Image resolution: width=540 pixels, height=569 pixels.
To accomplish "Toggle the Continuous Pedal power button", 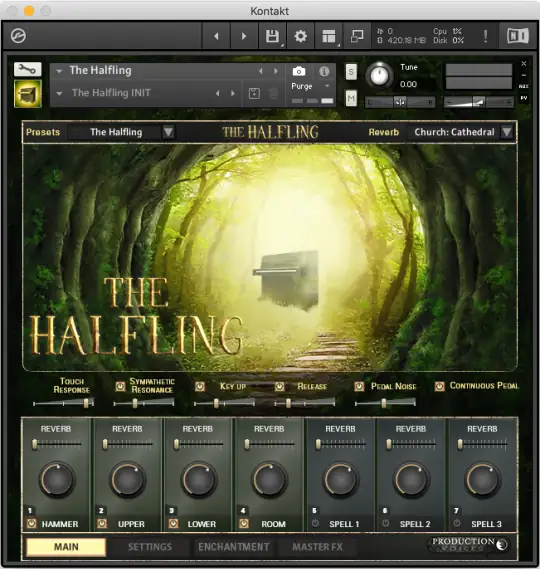I will click(x=439, y=386).
